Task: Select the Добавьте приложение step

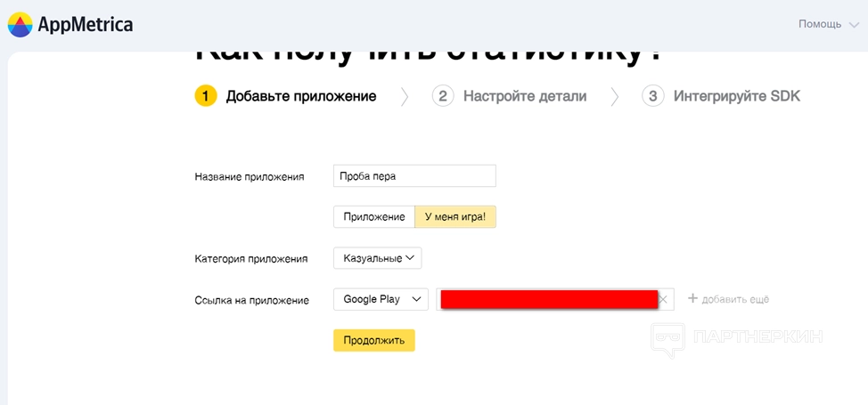Action: (x=300, y=96)
